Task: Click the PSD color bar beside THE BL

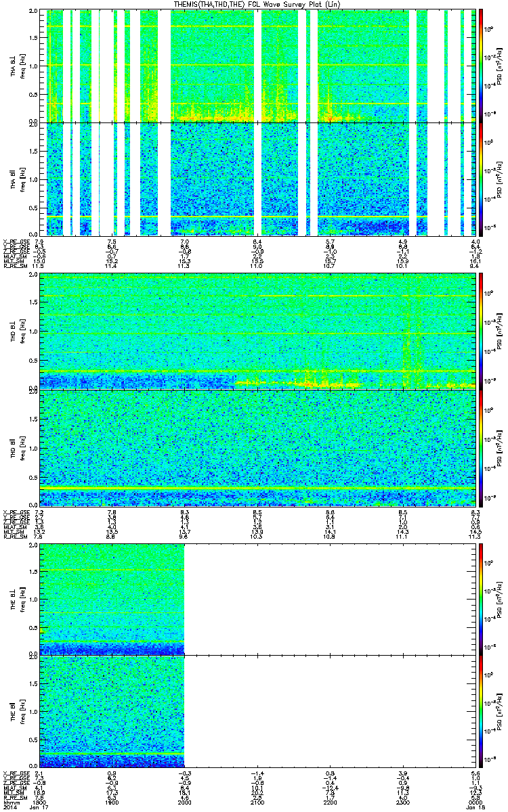Action: tap(482, 599)
